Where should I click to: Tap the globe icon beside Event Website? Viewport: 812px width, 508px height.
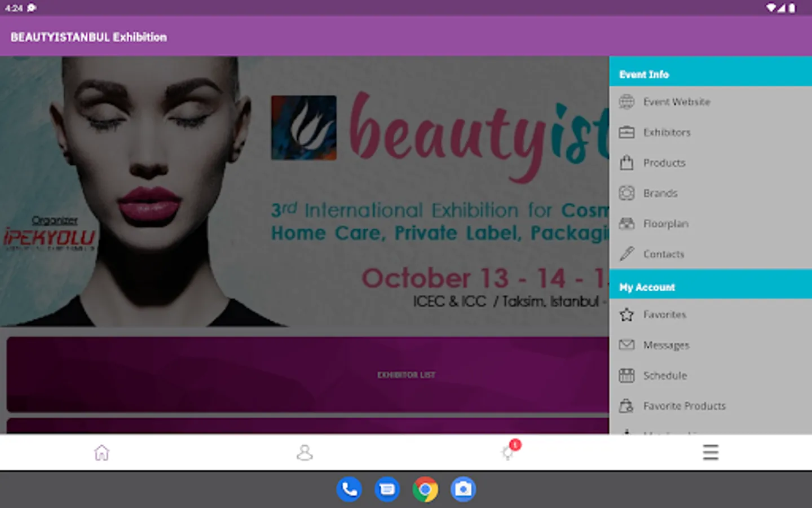626,102
